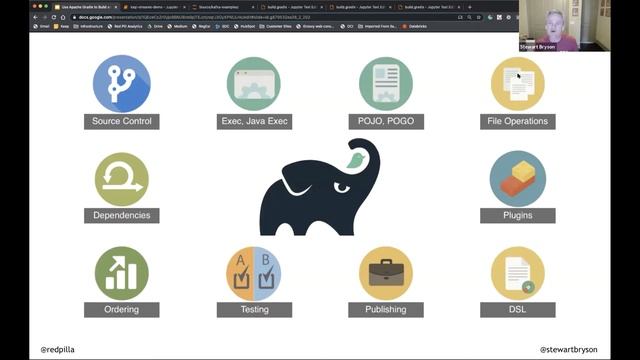Click the @stewartbryson handle text
This screenshot has width=640, height=360.
(569, 350)
